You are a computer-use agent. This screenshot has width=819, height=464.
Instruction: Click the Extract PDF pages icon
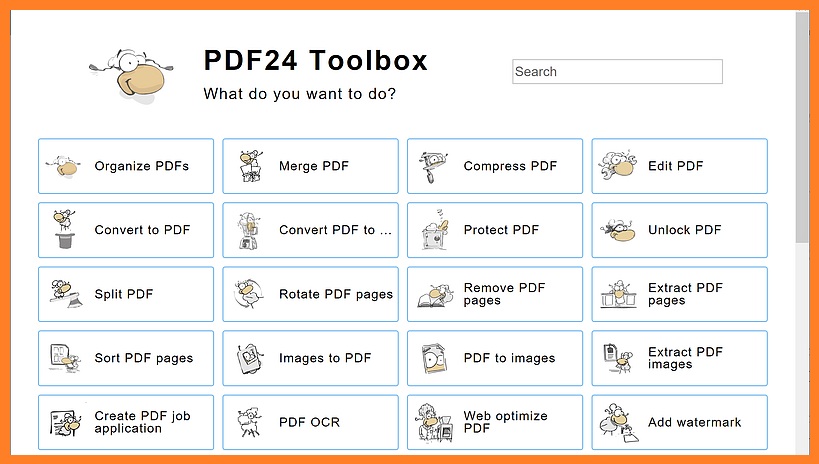pos(618,294)
